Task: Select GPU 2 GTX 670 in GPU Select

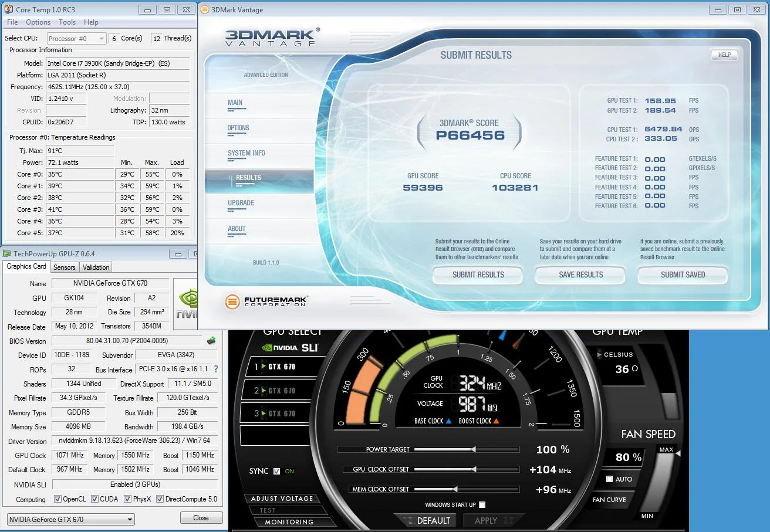Action: coord(276,391)
